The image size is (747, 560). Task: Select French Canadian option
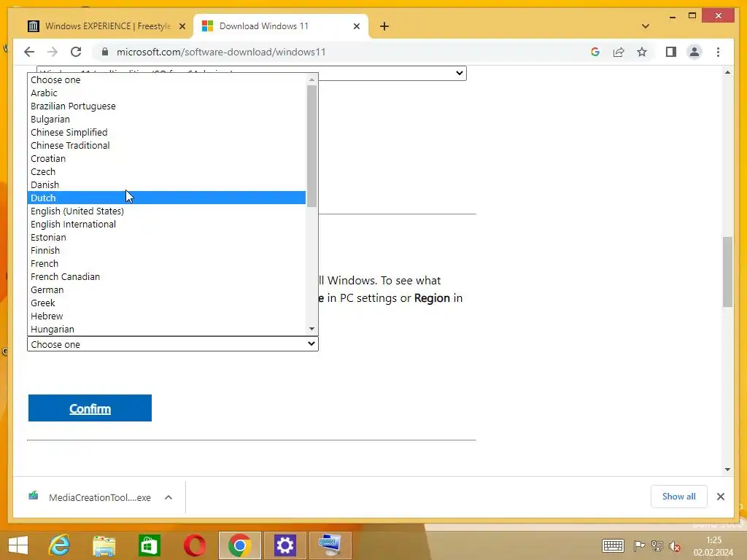[x=166, y=276]
